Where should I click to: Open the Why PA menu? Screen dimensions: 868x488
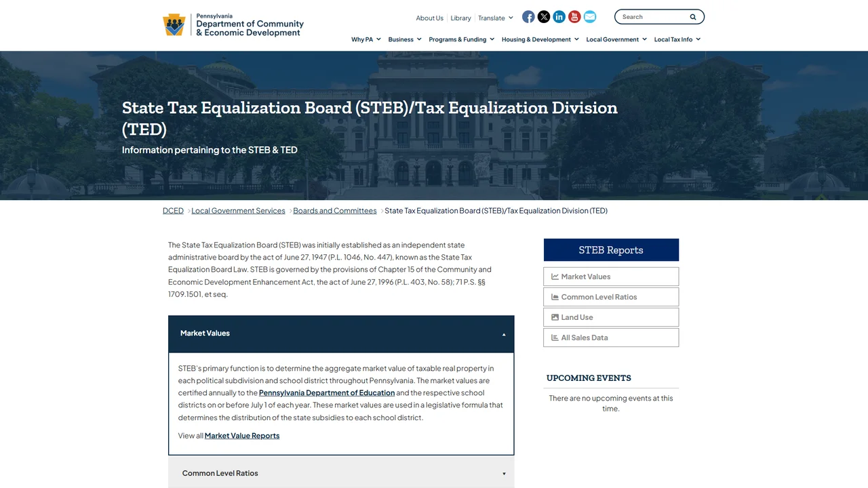(366, 39)
